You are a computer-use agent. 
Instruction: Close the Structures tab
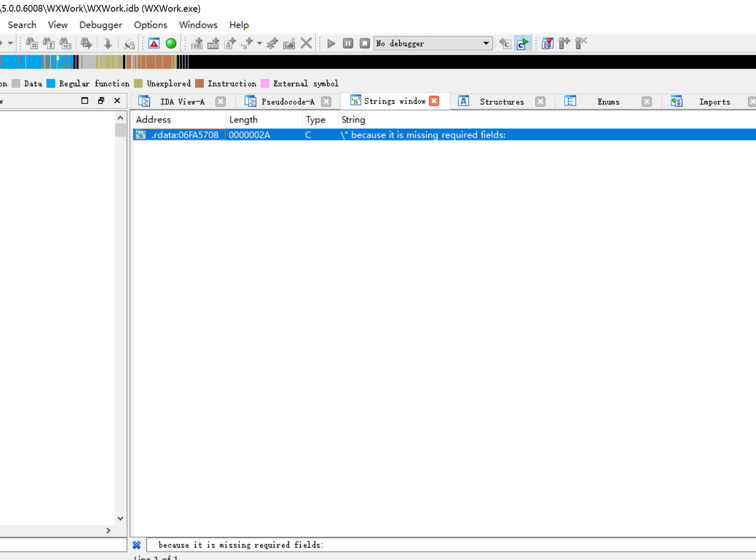[x=540, y=102]
